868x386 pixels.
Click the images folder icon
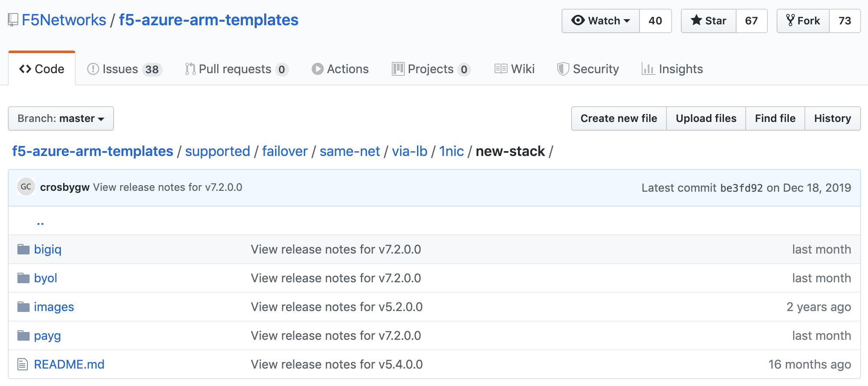click(24, 307)
